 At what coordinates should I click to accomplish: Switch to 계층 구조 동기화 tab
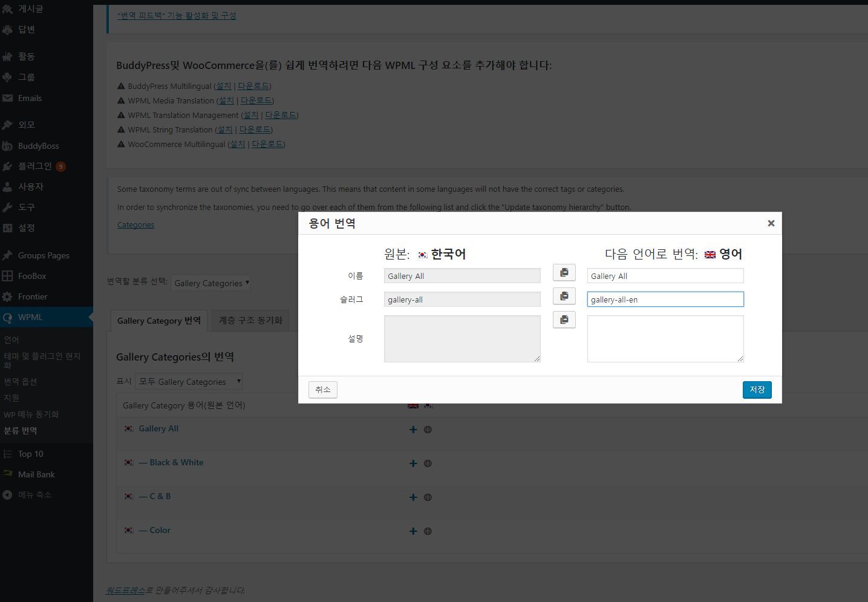(x=250, y=321)
